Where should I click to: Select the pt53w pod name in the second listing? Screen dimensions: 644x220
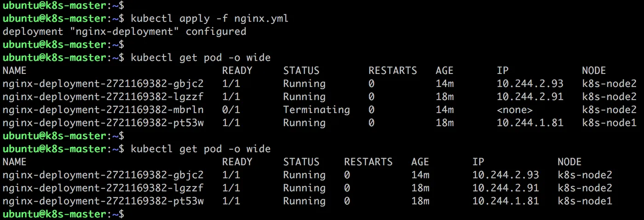103,201
